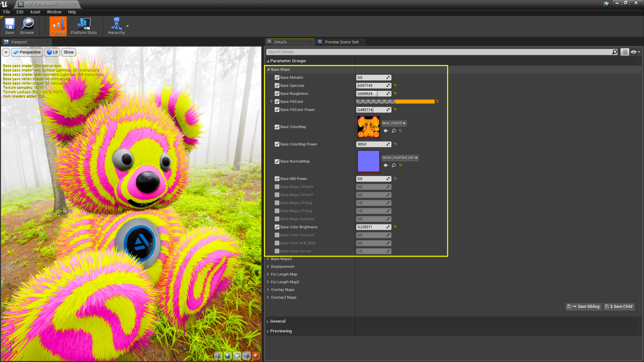Screen dimensions: 644x362
Task: Open the Edit menu
Action: (20, 12)
